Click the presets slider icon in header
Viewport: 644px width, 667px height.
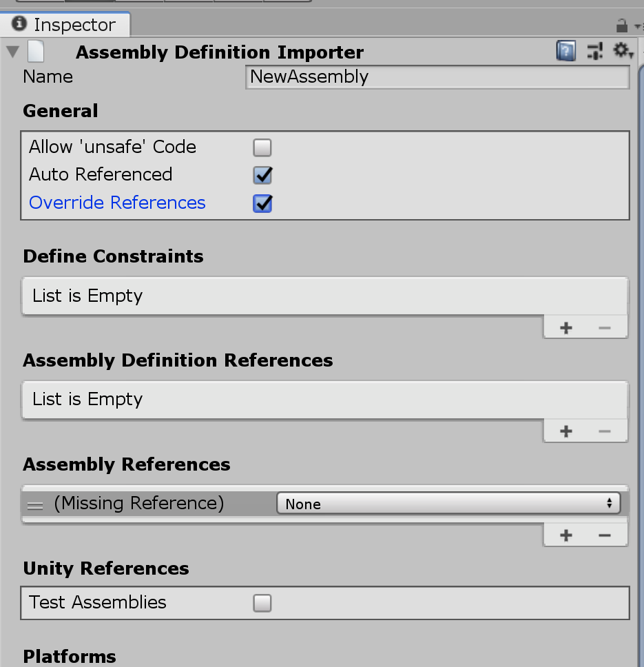pos(595,51)
